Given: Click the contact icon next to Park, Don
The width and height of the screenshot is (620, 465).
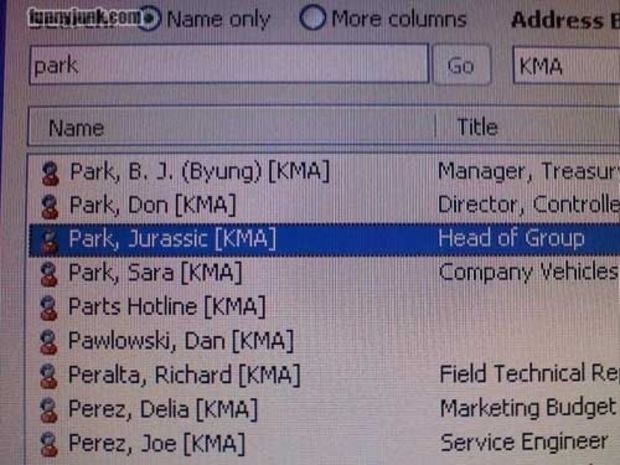Looking at the screenshot, I should pos(49,206).
